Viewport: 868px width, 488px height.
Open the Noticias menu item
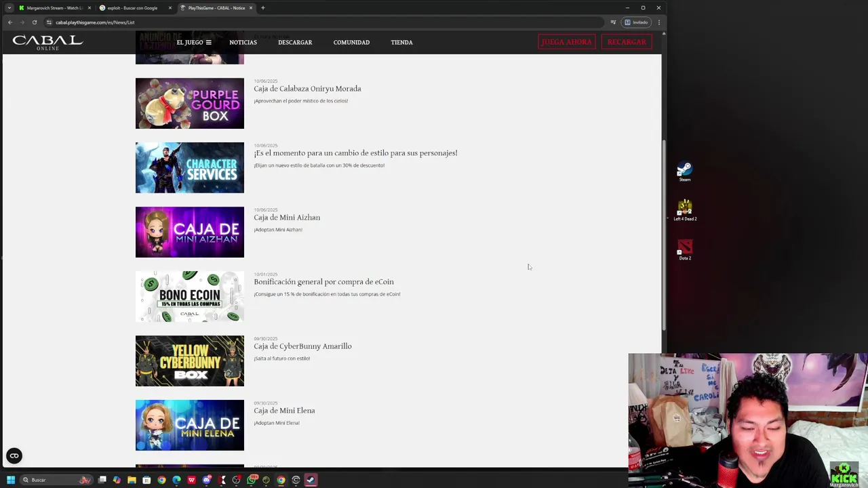[243, 43]
